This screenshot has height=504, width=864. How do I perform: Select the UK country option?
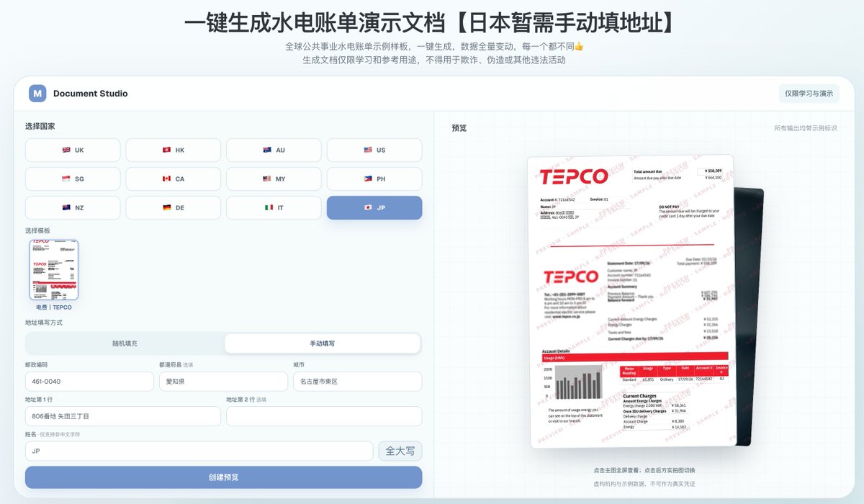[73, 150]
